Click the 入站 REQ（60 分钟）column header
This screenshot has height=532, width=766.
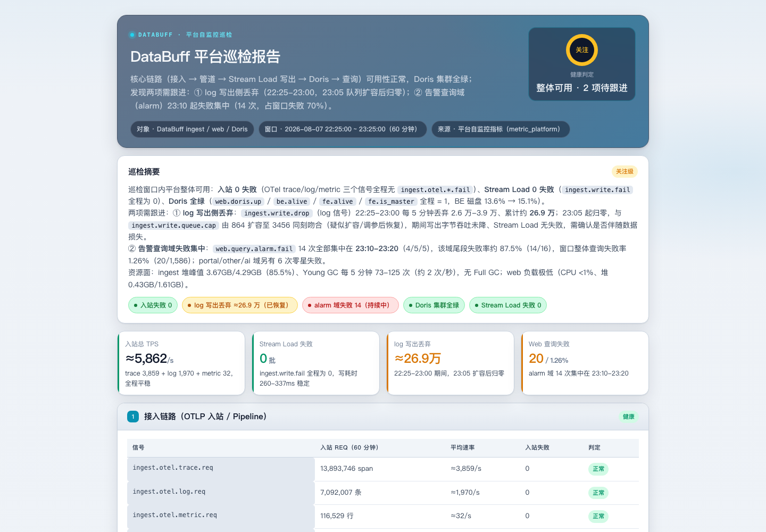350,448
